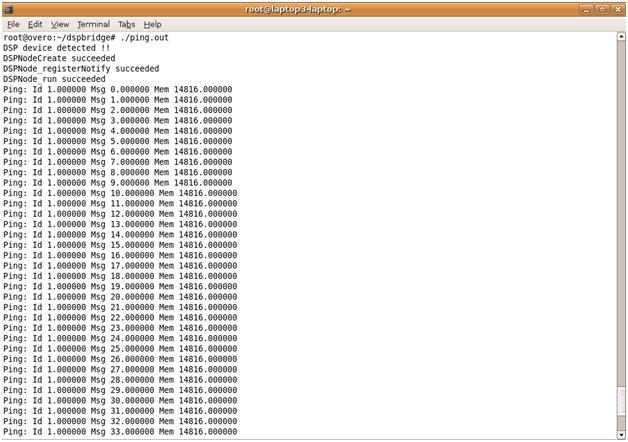
Task: Maximize the terminal window
Action: [602, 8]
